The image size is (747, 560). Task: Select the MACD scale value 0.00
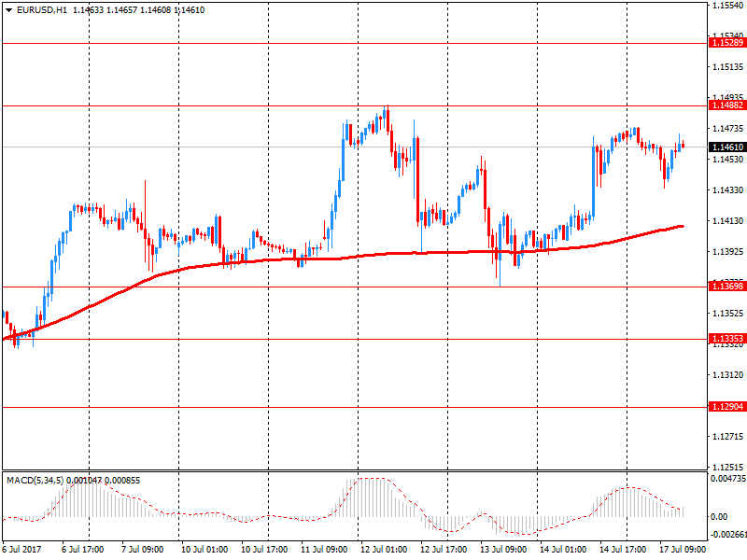(x=719, y=517)
